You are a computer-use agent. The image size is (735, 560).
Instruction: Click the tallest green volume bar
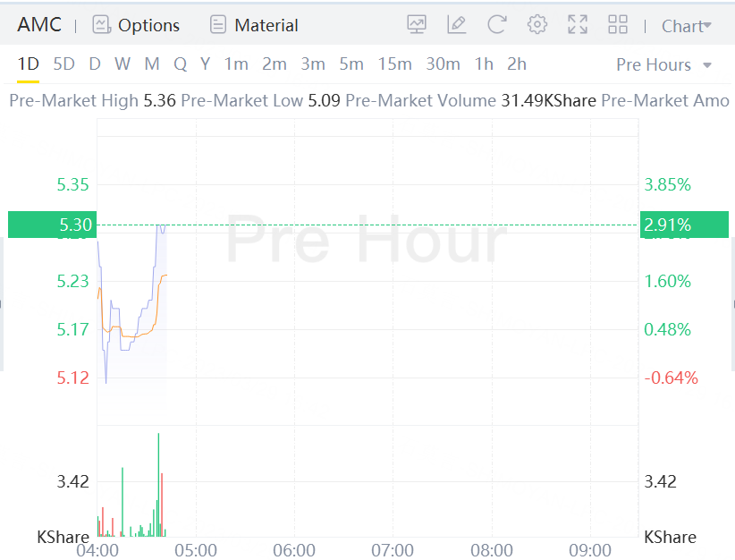point(158,483)
